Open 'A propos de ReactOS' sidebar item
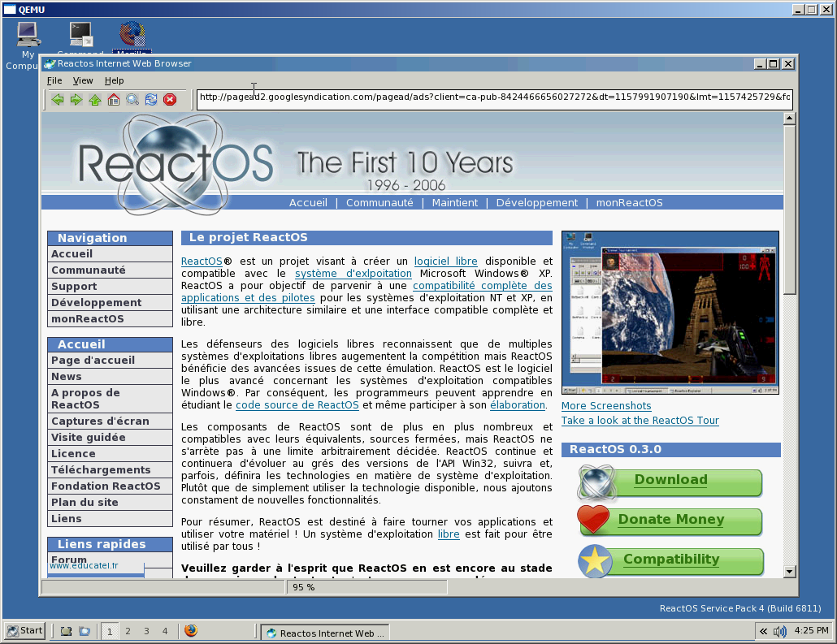This screenshot has height=644, width=837. [110, 399]
